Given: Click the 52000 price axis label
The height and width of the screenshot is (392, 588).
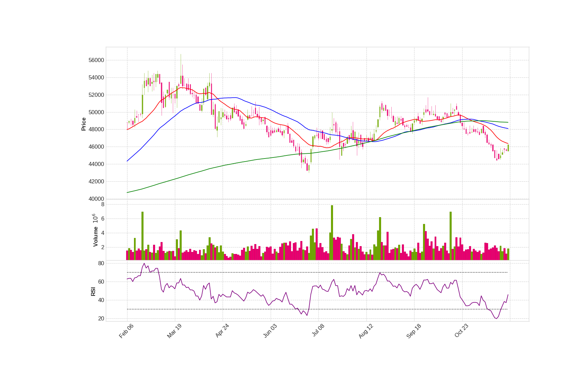Looking at the screenshot, I should tap(96, 95).
